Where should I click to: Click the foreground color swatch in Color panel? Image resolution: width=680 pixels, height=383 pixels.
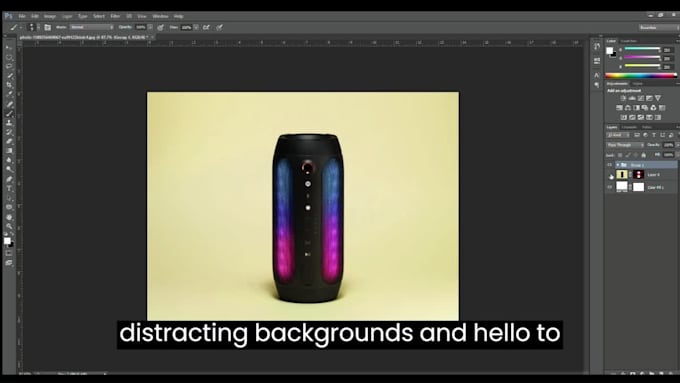click(x=609, y=50)
